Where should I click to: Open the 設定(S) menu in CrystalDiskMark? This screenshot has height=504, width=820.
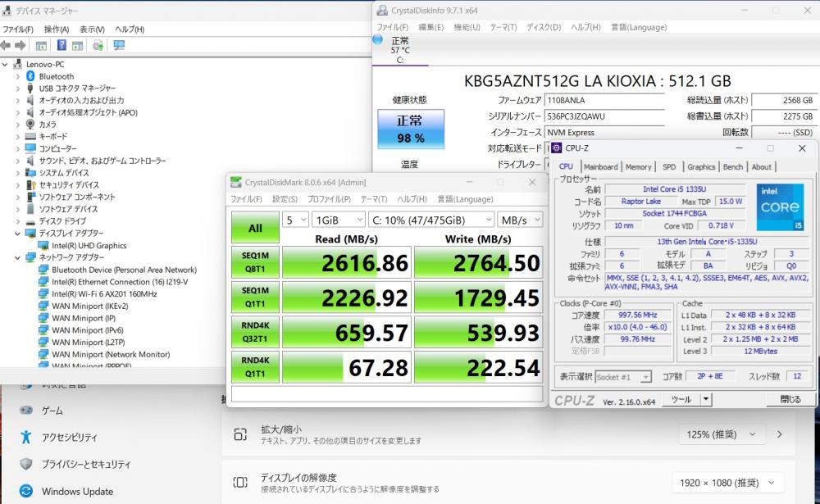click(285, 199)
